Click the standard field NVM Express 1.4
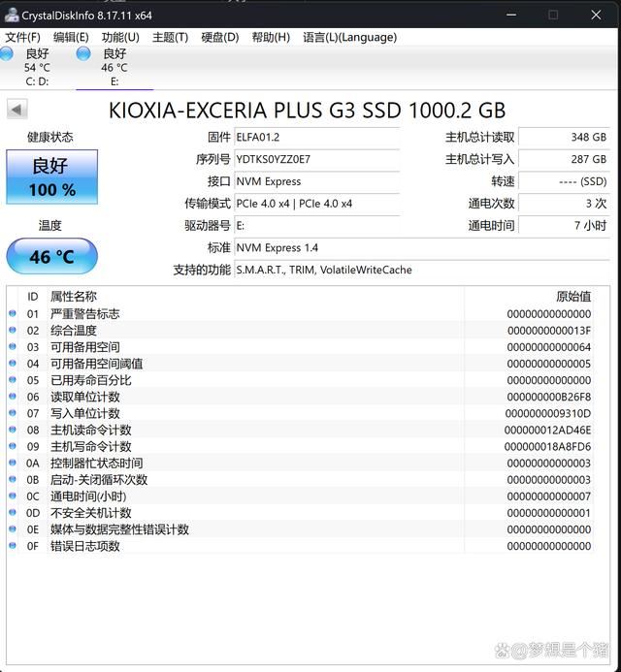This screenshot has height=672, width=621. 421,247
